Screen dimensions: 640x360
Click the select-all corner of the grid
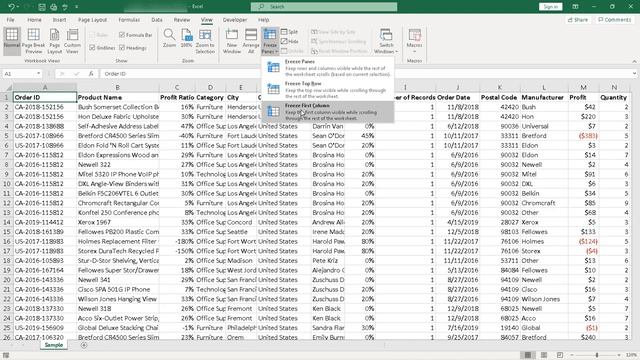click(x=7, y=87)
